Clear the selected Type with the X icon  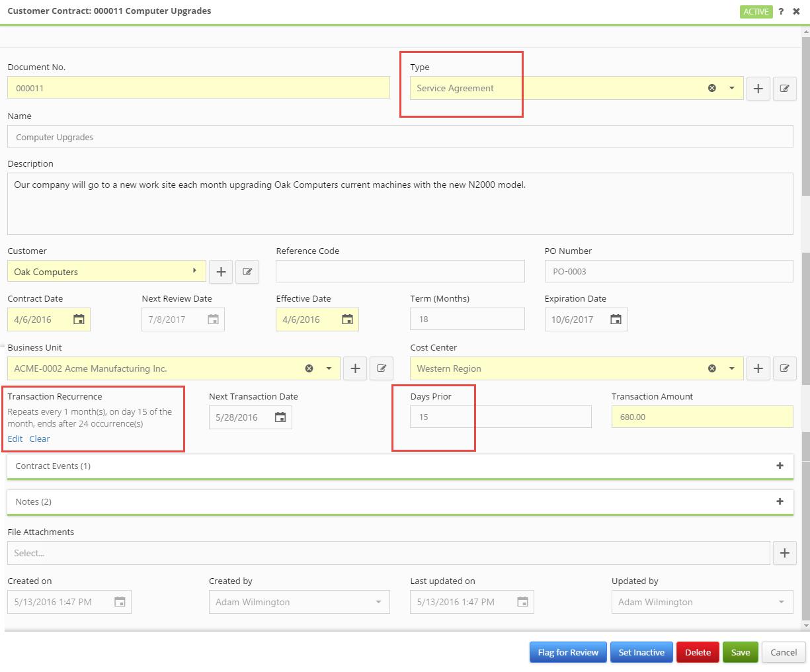click(x=712, y=87)
